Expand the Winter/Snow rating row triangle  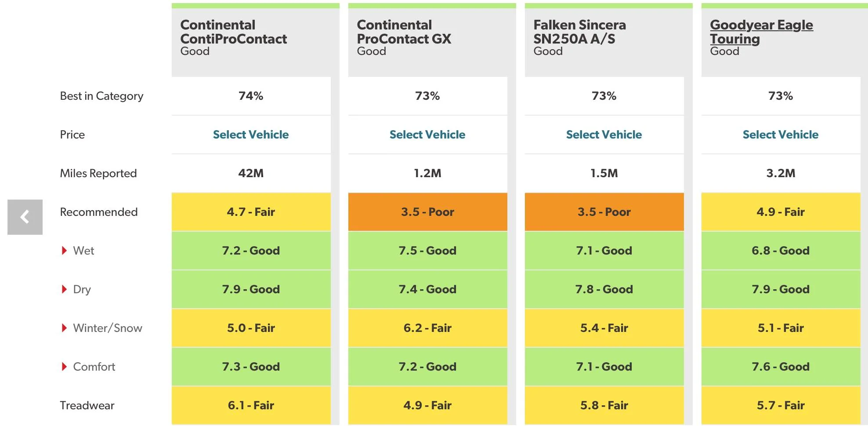(64, 328)
